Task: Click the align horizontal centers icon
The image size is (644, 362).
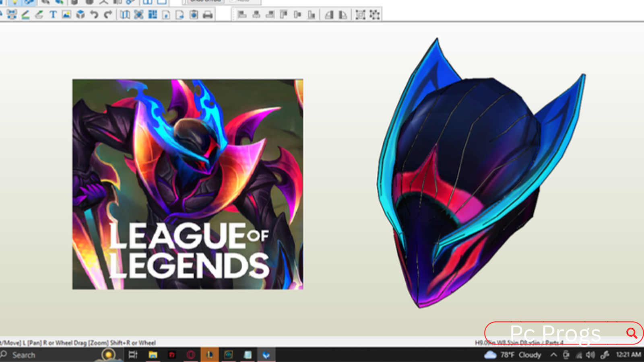Action: click(x=256, y=15)
